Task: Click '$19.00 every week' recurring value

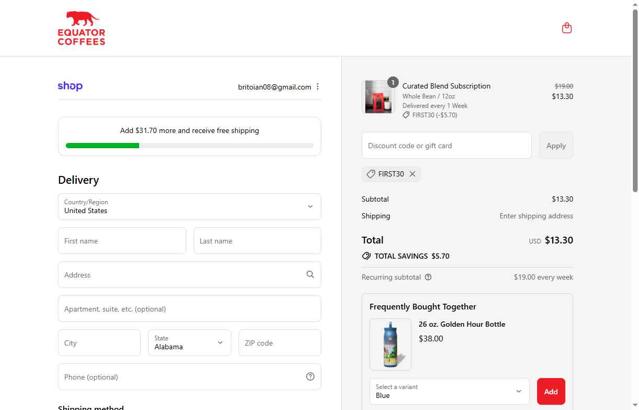Action: (x=543, y=277)
